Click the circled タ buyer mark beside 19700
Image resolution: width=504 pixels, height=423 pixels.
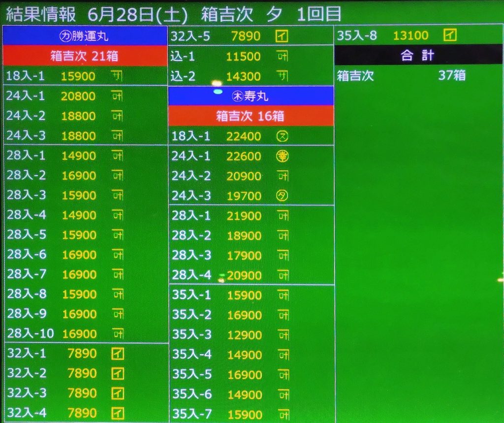tap(282, 196)
